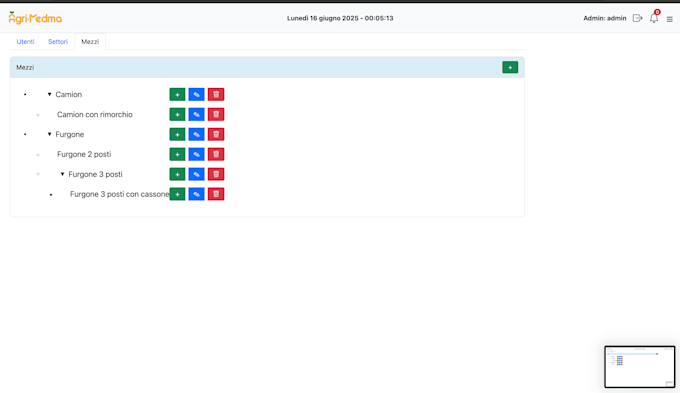Image resolution: width=680 pixels, height=393 pixels.
Task: Switch to the Utenti tab
Action: [x=26, y=42]
